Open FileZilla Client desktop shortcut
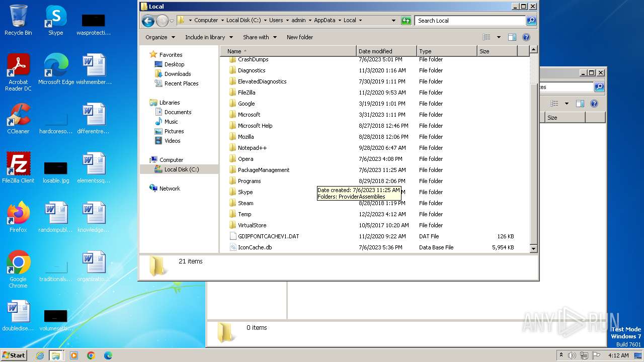644x362 pixels. 18,167
